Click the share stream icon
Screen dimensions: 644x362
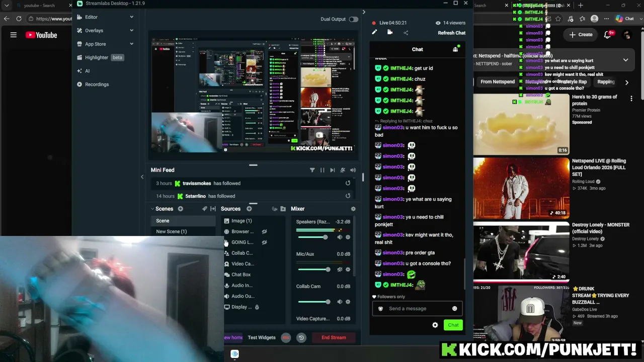[x=406, y=33]
